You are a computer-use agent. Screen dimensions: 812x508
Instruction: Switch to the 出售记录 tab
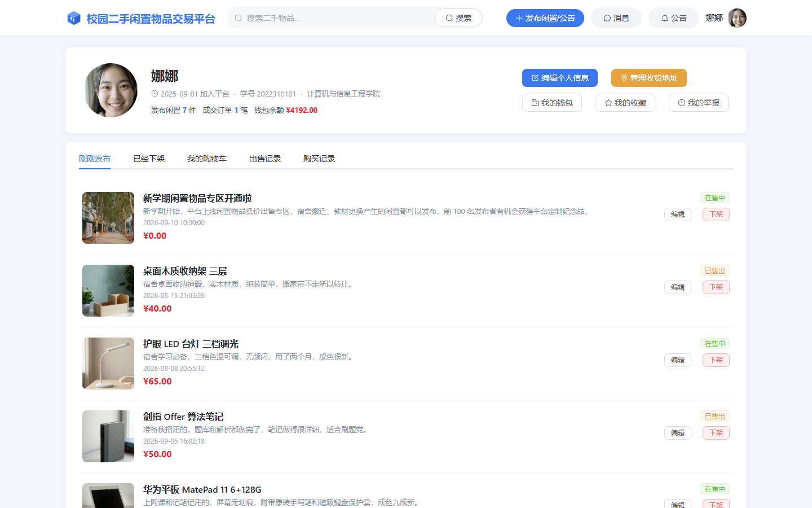(265, 159)
